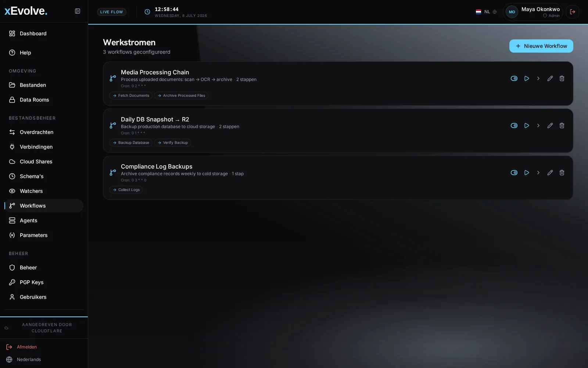Select Workflows in sidebar
The width and height of the screenshot is (588, 368).
pyautogui.click(x=44, y=206)
